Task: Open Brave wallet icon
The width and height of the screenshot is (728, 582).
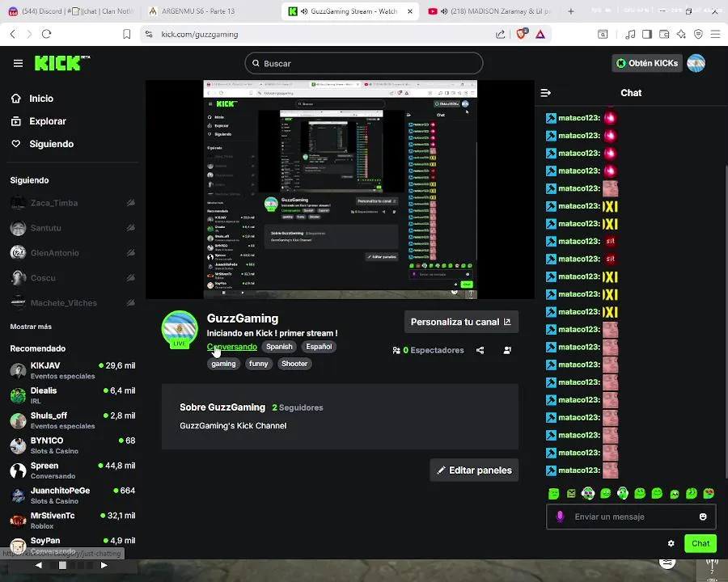Action: pyautogui.click(x=664, y=34)
